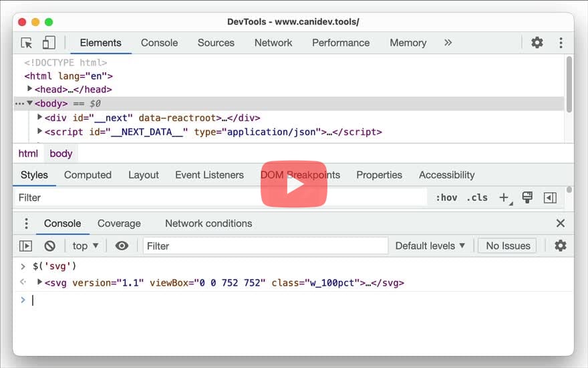Show the console sidebar icon
The width and height of the screenshot is (588, 368).
coord(25,246)
